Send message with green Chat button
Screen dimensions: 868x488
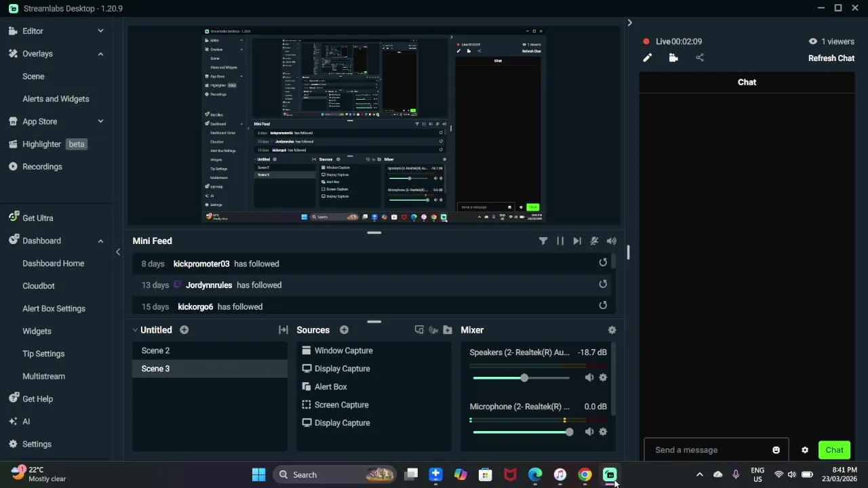click(834, 450)
